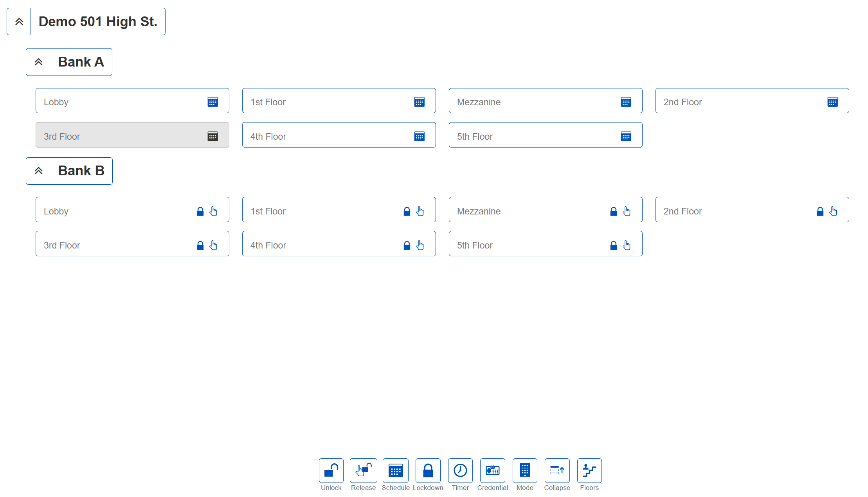Screen dimensions: 868x497
Task: Click the Collapse toolbar icon
Action: pos(557,470)
